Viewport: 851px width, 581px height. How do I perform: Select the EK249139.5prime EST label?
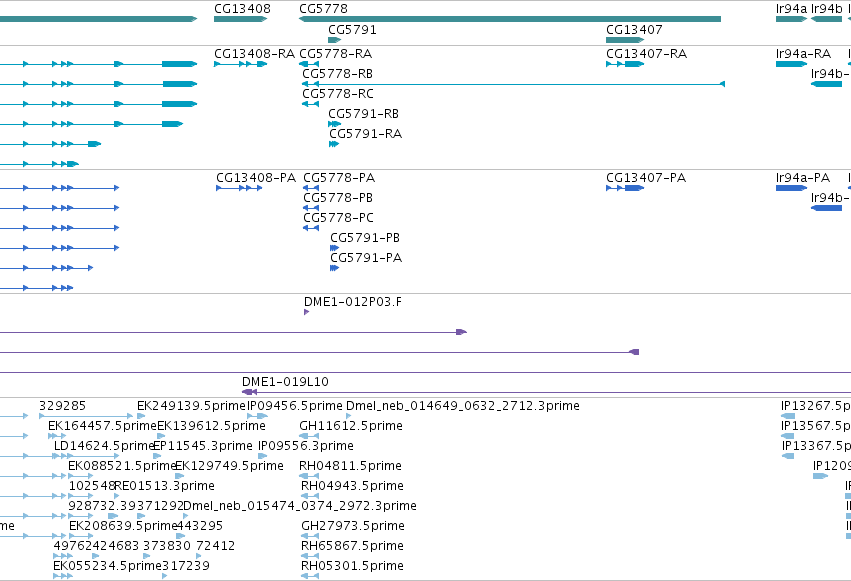(192, 406)
